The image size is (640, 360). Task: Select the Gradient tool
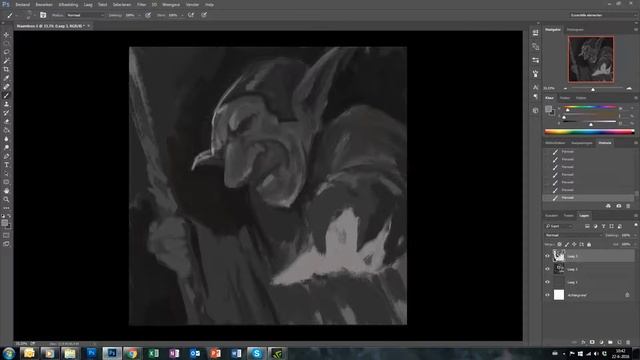pos(6,130)
